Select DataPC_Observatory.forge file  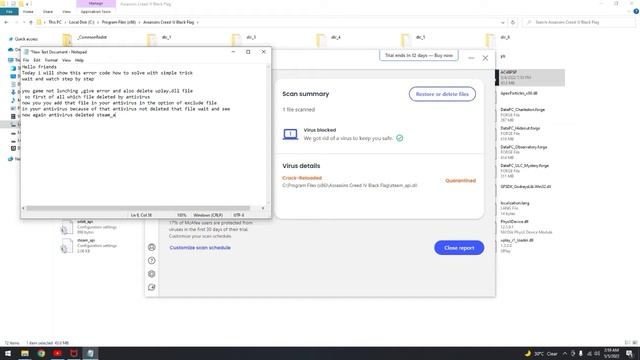524,152
